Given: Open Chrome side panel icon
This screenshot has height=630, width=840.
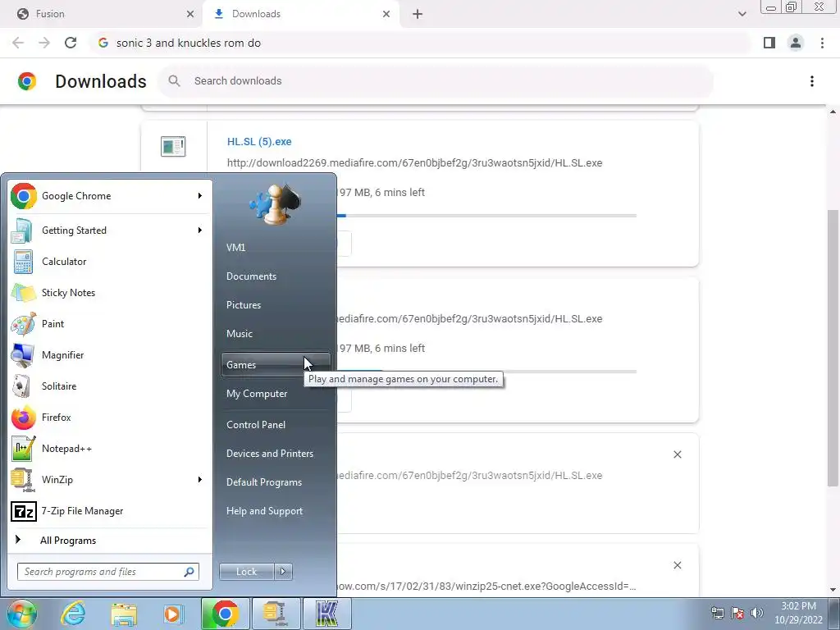Looking at the screenshot, I should tap(769, 43).
